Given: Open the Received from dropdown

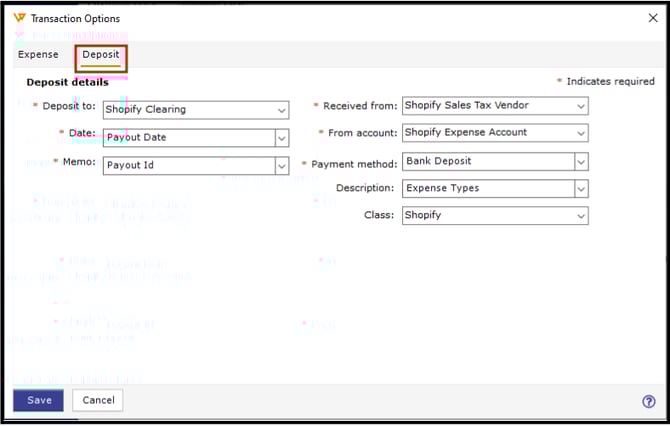Looking at the screenshot, I should click(x=495, y=106).
